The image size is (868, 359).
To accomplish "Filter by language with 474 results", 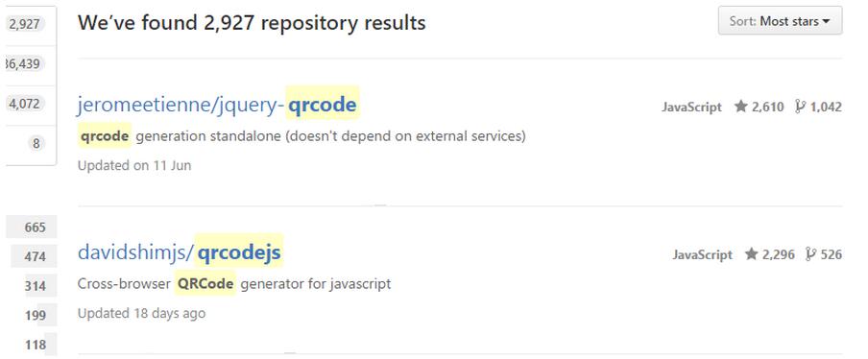I will 35,256.
